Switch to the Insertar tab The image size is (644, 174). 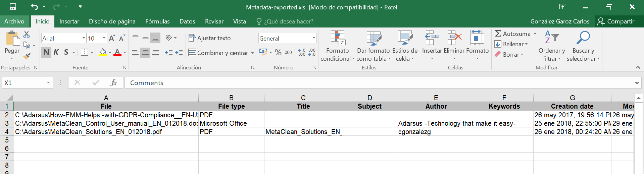click(69, 21)
